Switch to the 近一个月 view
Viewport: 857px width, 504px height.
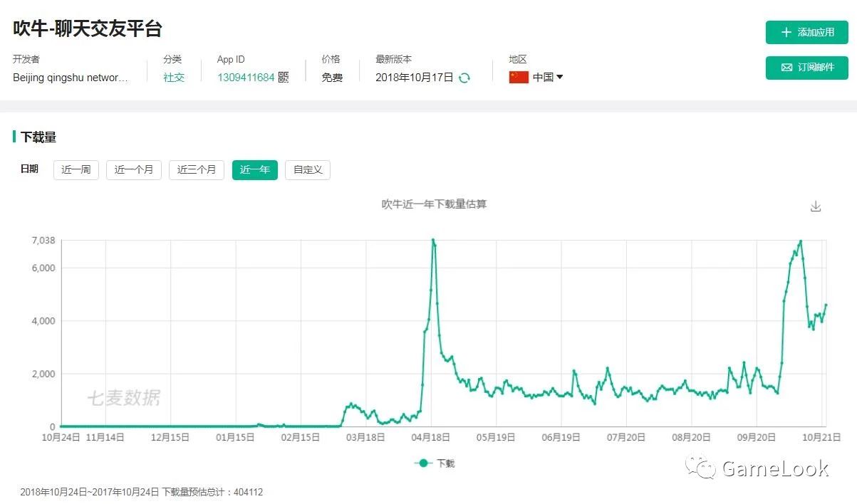[x=133, y=170]
